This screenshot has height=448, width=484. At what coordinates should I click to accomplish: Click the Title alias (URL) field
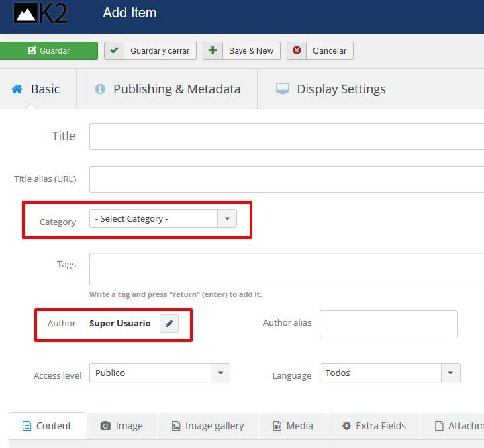[287, 179]
